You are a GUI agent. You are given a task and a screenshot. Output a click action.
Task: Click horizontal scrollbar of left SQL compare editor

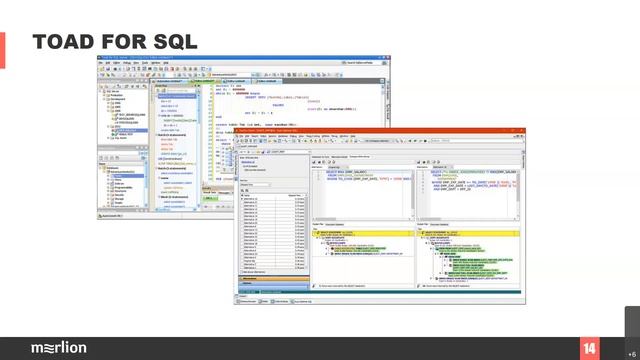pos(363,219)
